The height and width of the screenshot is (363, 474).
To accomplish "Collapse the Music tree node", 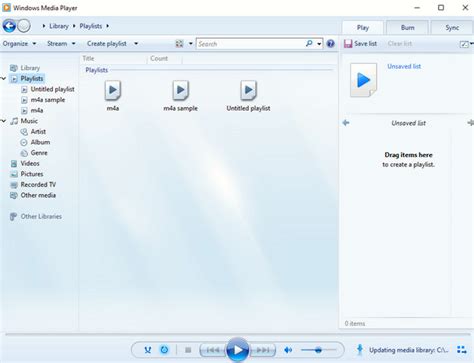I will [4, 121].
